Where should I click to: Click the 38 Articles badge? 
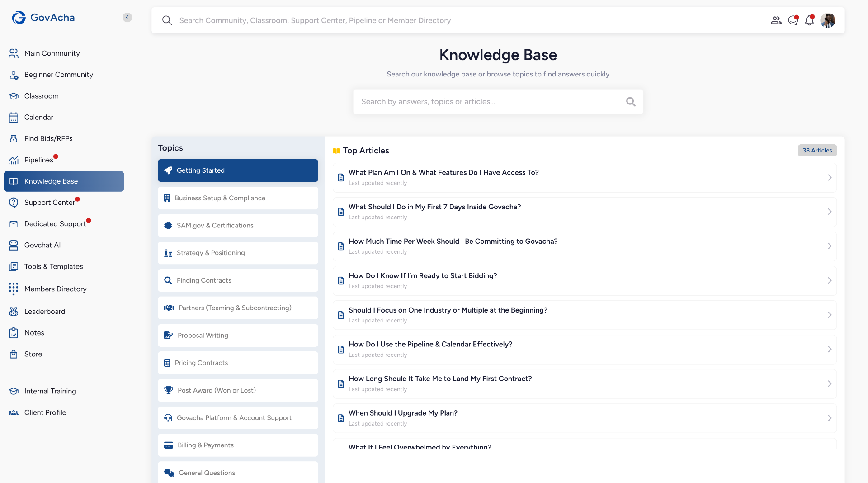(x=817, y=151)
